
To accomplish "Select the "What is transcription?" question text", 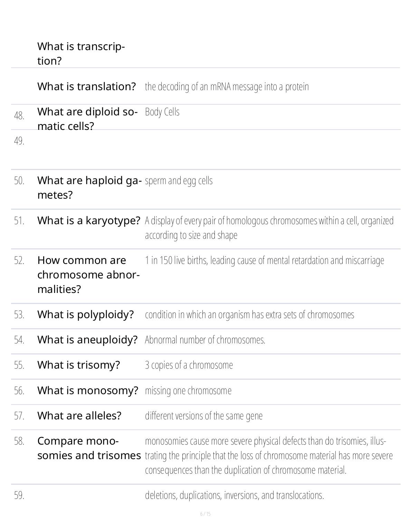I will (x=81, y=54).
